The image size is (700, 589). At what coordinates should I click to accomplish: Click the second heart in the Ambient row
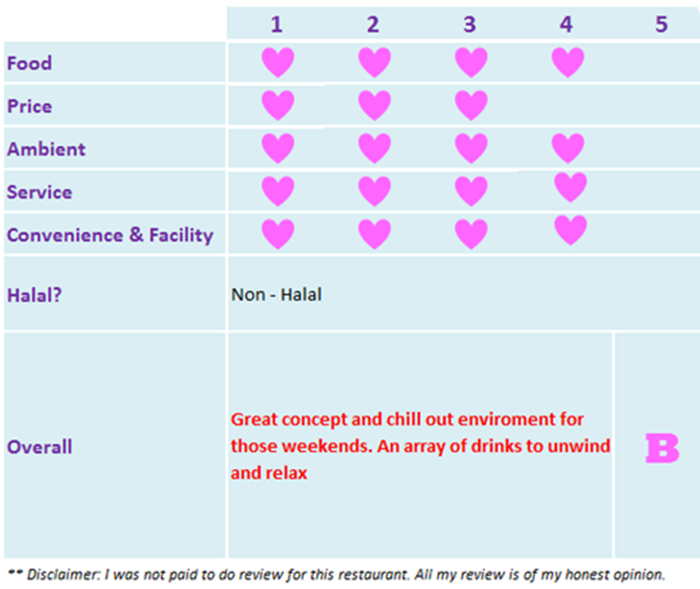point(374,148)
